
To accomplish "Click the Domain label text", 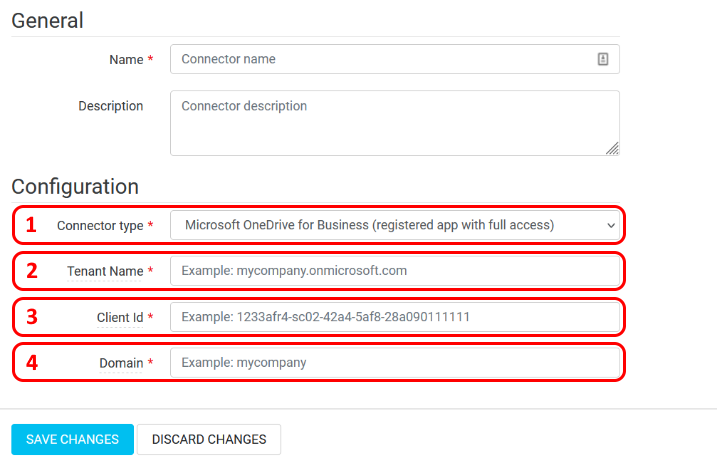I will (x=121, y=364).
